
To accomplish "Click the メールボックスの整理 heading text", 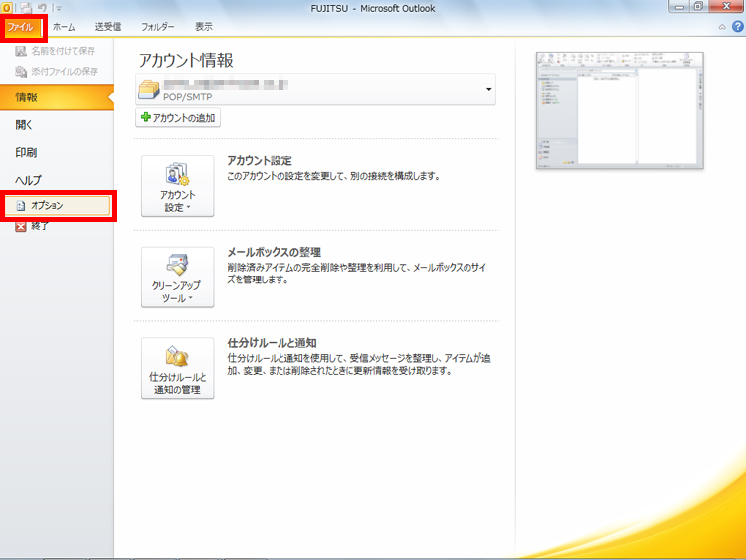I will [x=274, y=253].
